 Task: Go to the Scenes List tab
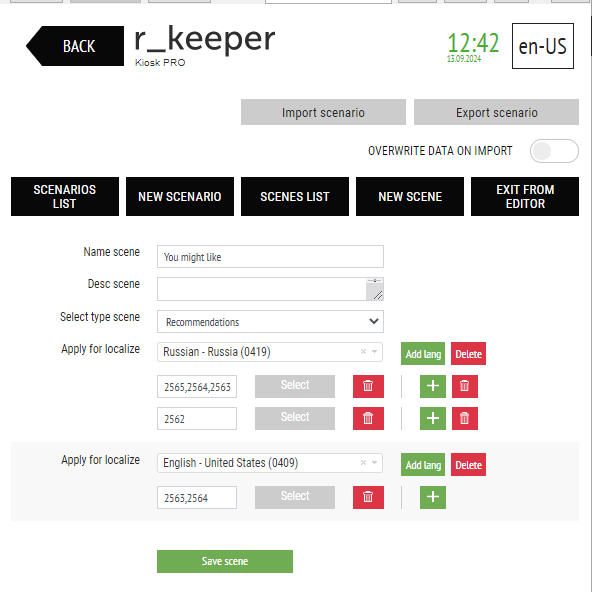click(295, 196)
